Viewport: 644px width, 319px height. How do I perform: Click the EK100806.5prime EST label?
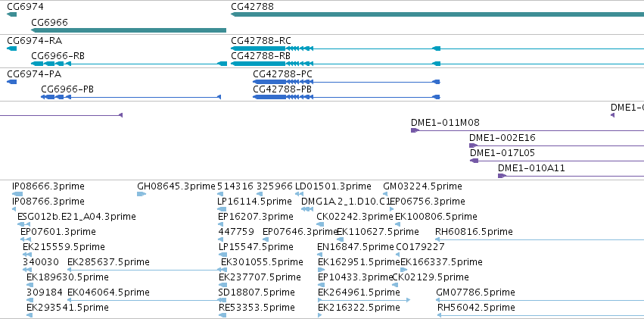436,216
